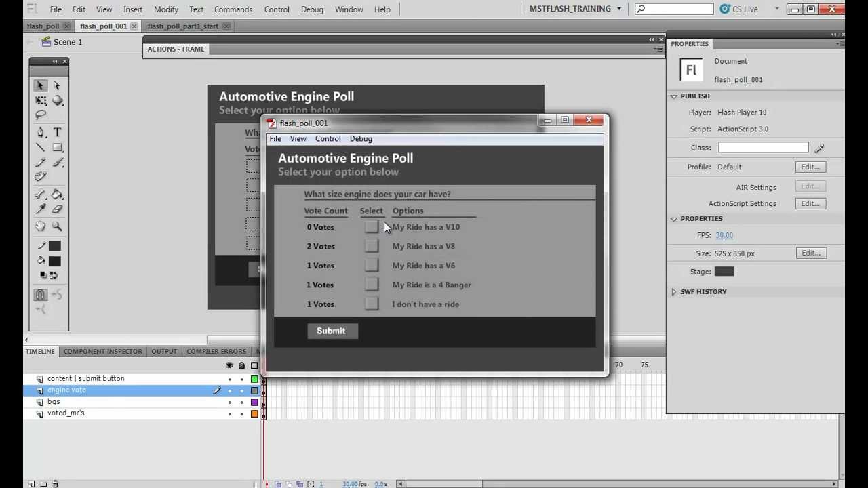Screen dimensions: 868x488
Task: Check the 'My Ride has a V6' box
Action: click(x=372, y=265)
